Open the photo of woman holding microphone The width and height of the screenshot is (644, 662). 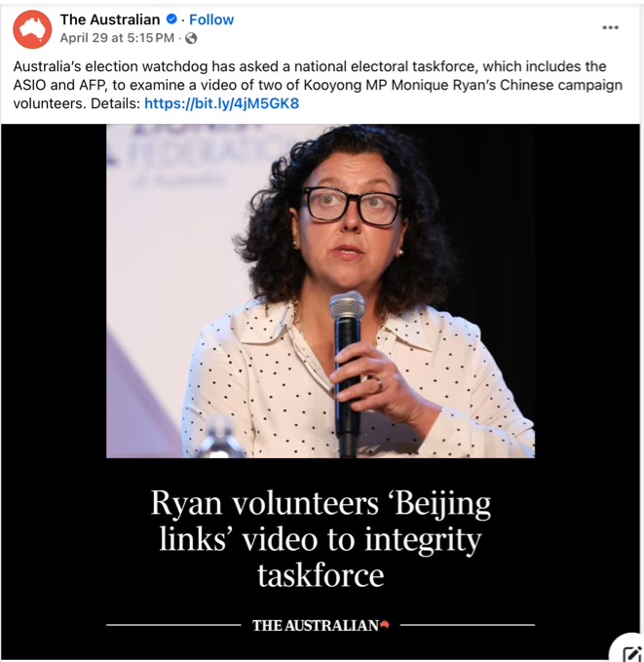(321, 291)
